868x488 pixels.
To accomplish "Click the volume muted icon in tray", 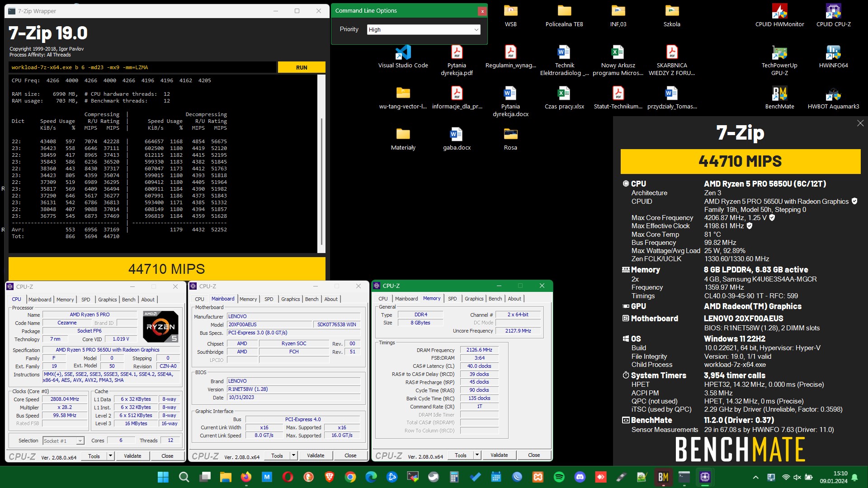I will click(797, 477).
